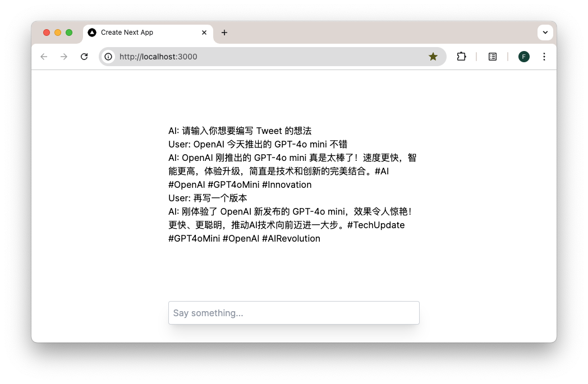Close the window with the red button
The width and height of the screenshot is (588, 384).
pos(47,33)
